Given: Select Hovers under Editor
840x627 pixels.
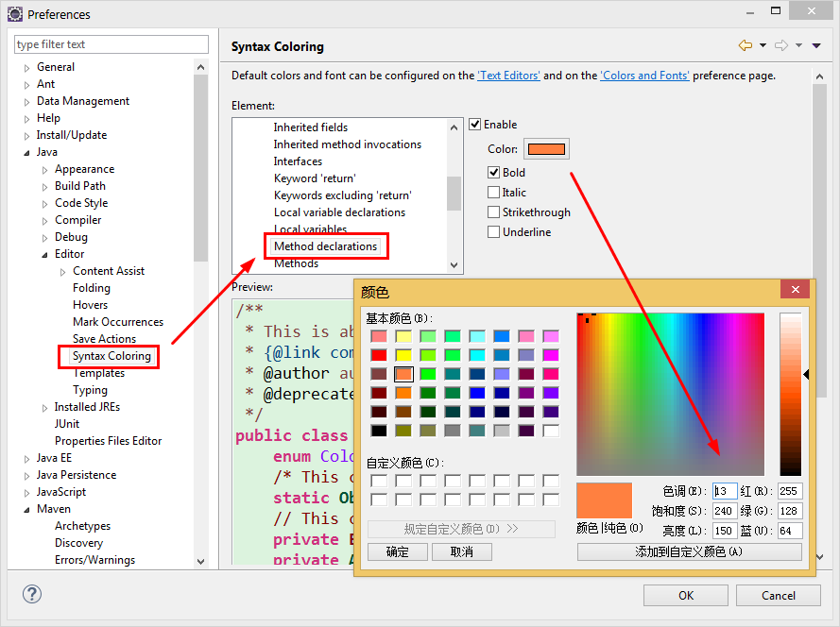Looking at the screenshot, I should (90, 305).
